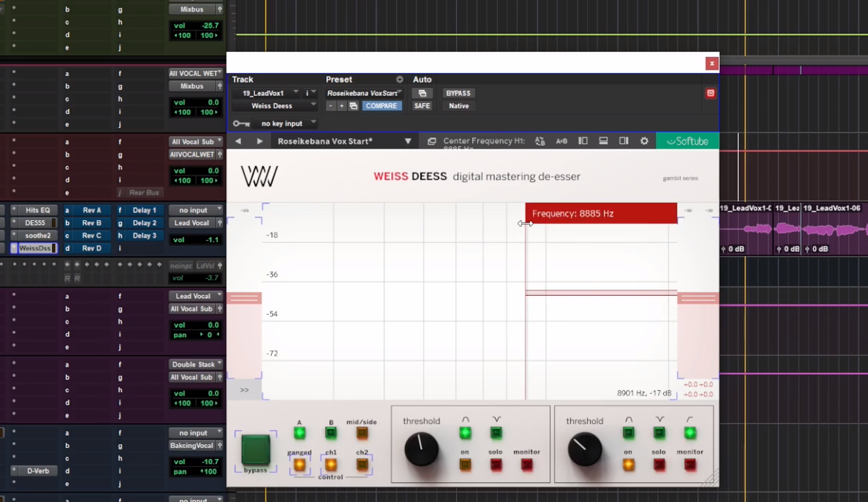This screenshot has width=868, height=502.
Task: Toggle the ganged control button
Action: (299, 464)
